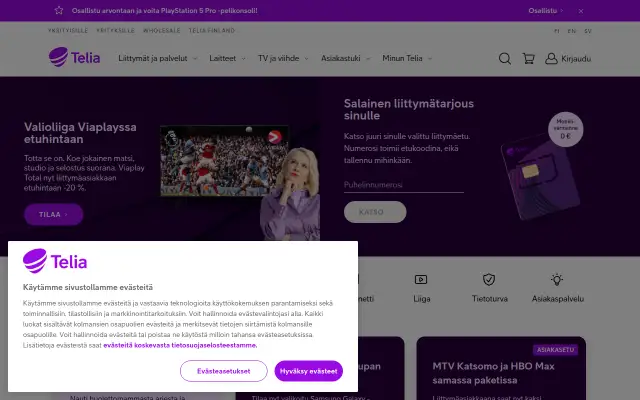Select SV language
640x400 pixels.
(x=588, y=31)
